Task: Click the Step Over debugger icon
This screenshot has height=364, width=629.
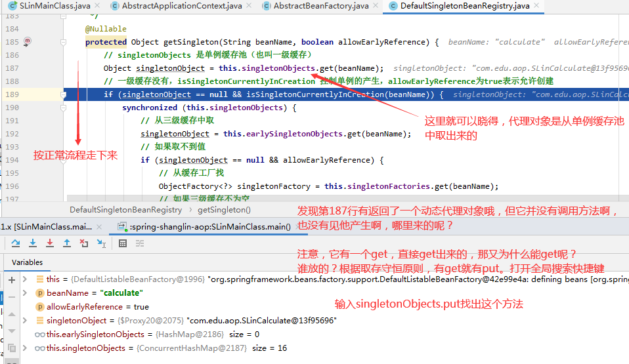Action: [16, 243]
